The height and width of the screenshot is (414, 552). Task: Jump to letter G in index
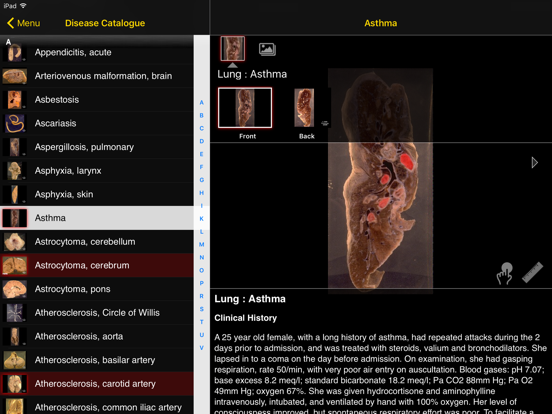point(201,180)
